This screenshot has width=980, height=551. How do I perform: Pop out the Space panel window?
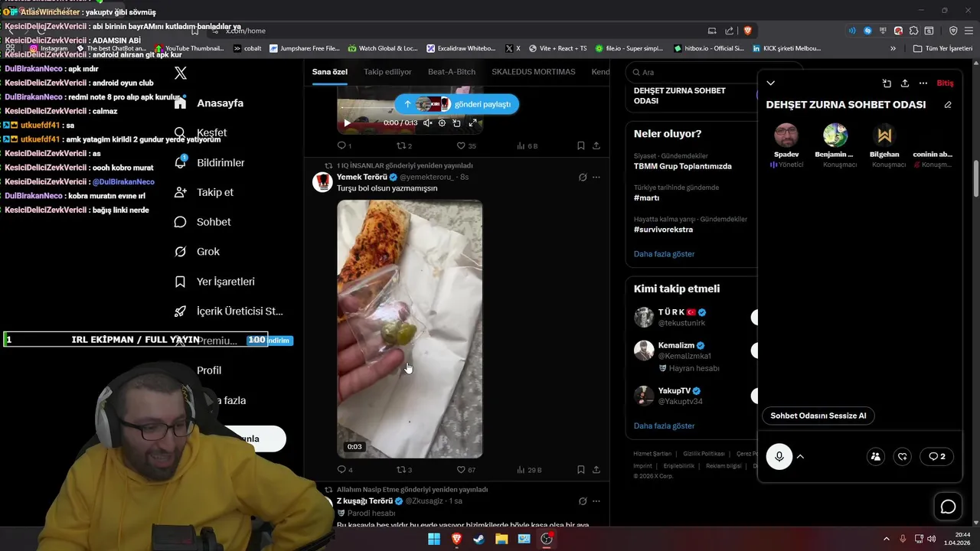[x=887, y=83]
